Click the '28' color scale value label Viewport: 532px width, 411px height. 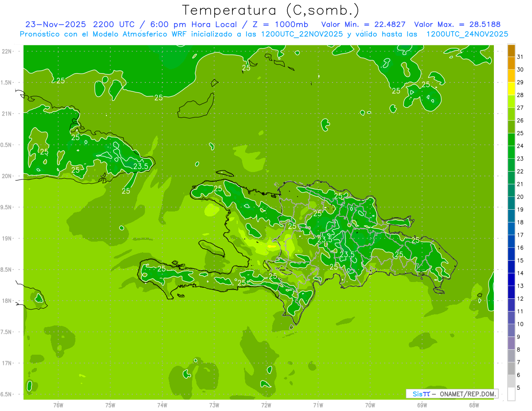tap(520, 95)
